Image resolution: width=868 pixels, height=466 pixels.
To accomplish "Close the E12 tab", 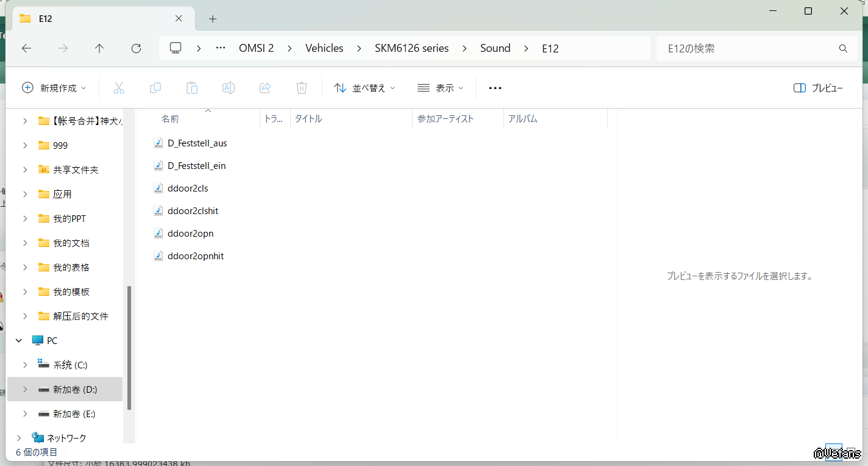I will [179, 18].
